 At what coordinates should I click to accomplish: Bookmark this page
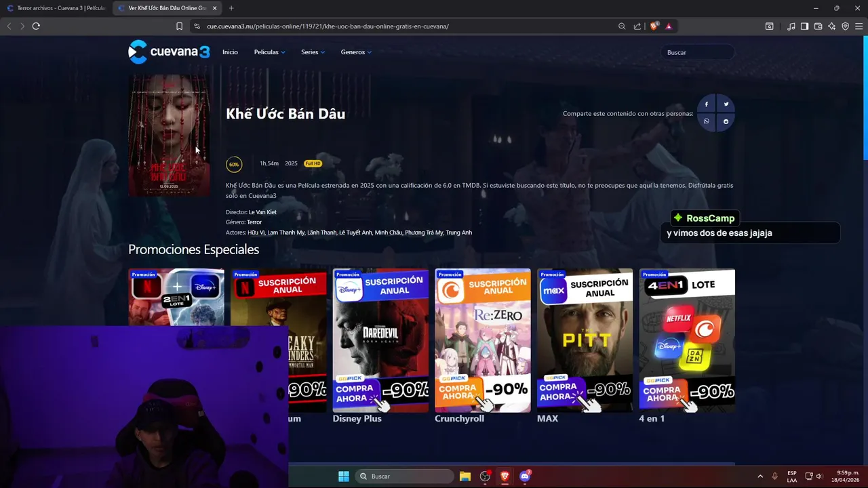click(179, 26)
